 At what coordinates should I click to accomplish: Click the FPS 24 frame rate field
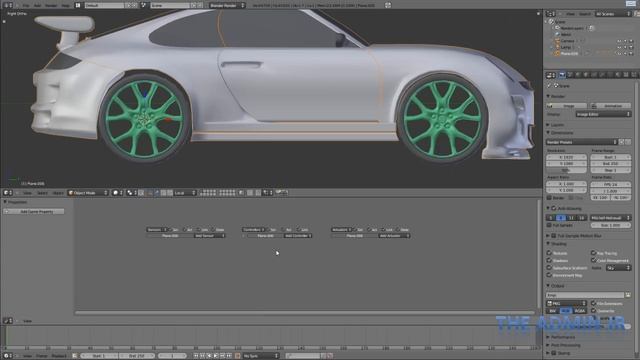pyautogui.click(x=611, y=184)
